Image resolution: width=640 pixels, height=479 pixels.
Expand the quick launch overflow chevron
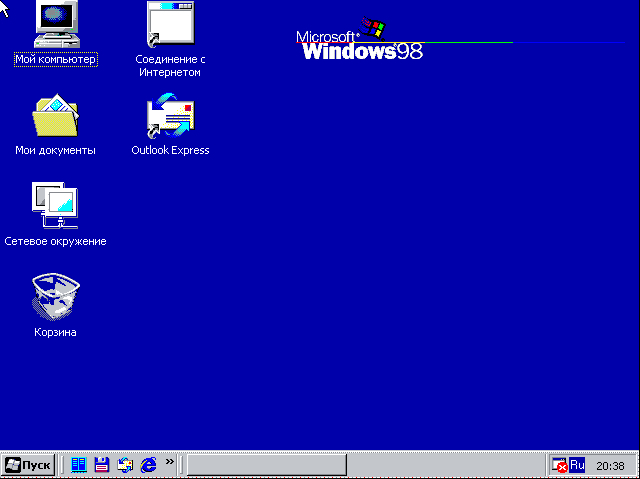pos(170,462)
